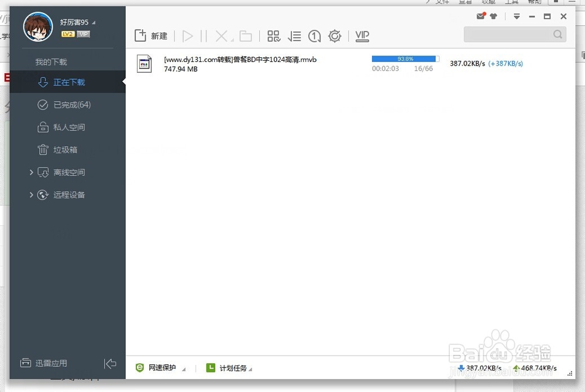Click the username 好厉害95
Image resolution: width=585 pixels, height=392 pixels.
pyautogui.click(x=74, y=22)
